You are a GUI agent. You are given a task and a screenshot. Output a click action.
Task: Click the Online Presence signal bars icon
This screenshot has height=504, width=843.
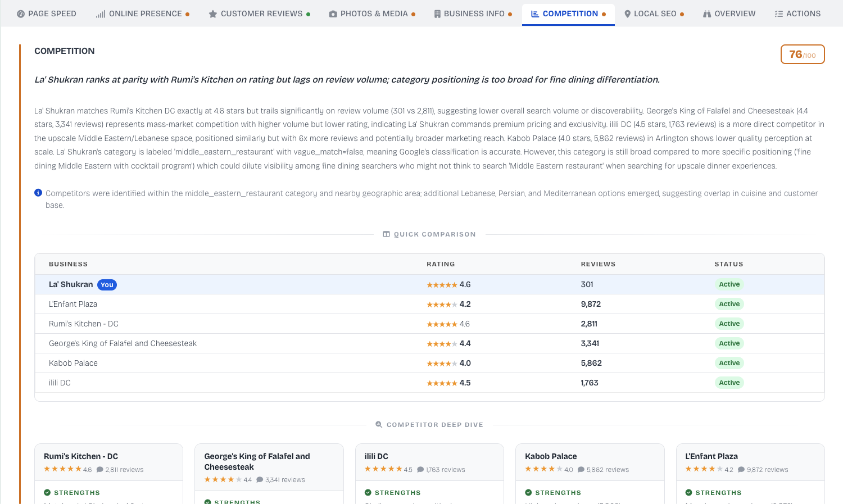point(101,13)
